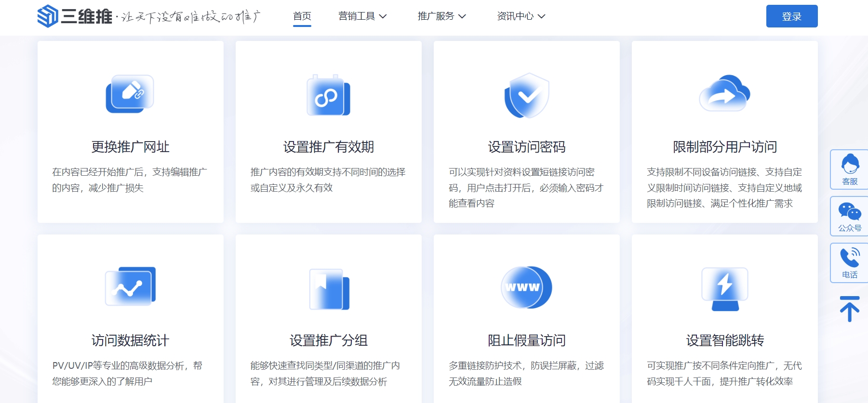Image resolution: width=868 pixels, height=403 pixels.
Task: Click the 设置推广有效期 calendar link icon
Action: tap(328, 95)
